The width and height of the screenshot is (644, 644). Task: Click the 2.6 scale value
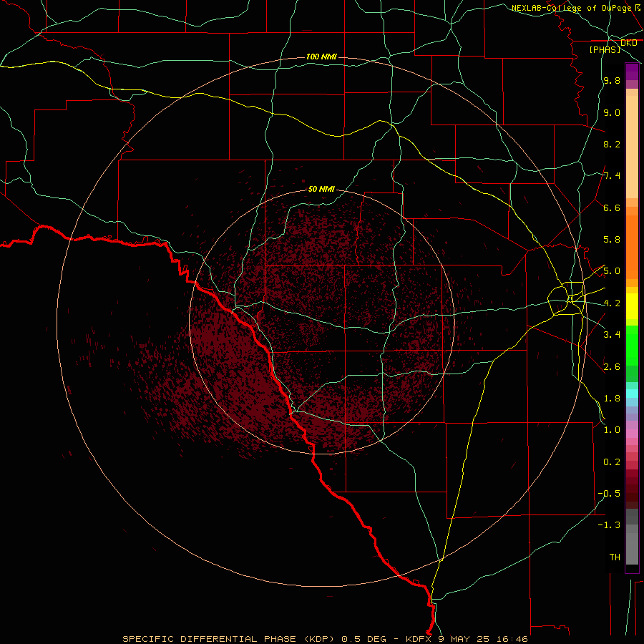tap(612, 366)
